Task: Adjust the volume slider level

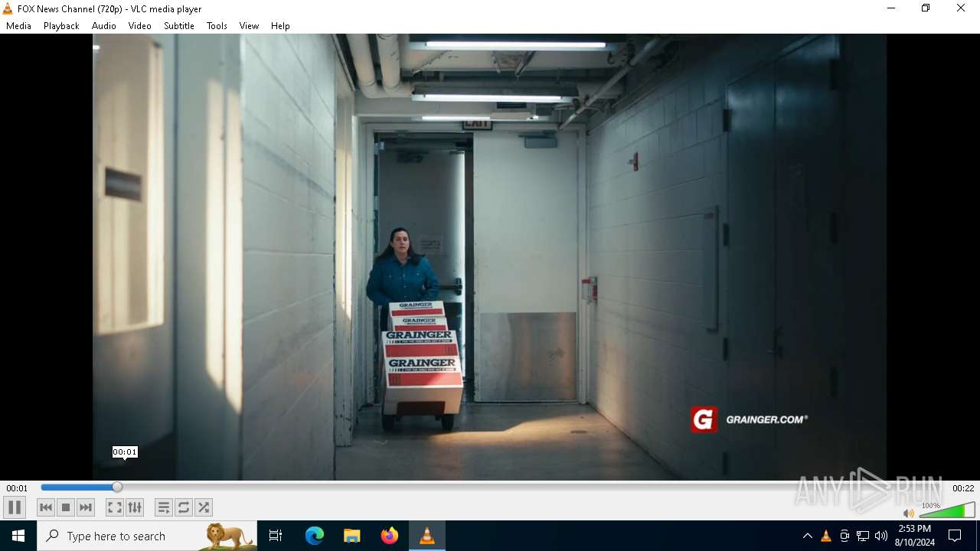Action: pyautogui.click(x=946, y=511)
